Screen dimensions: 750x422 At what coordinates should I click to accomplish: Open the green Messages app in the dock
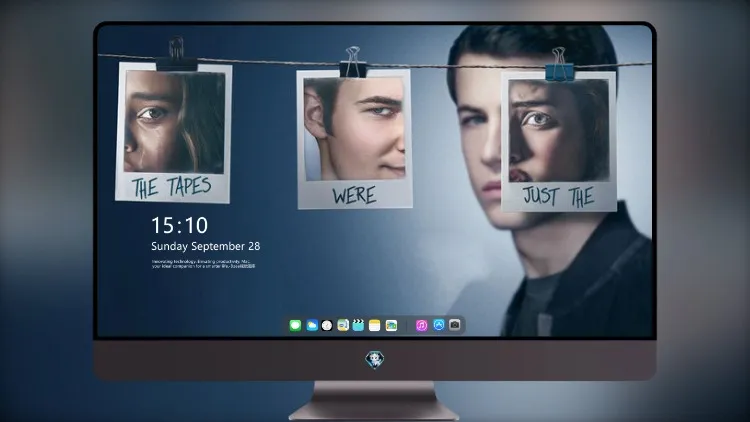tap(295, 325)
